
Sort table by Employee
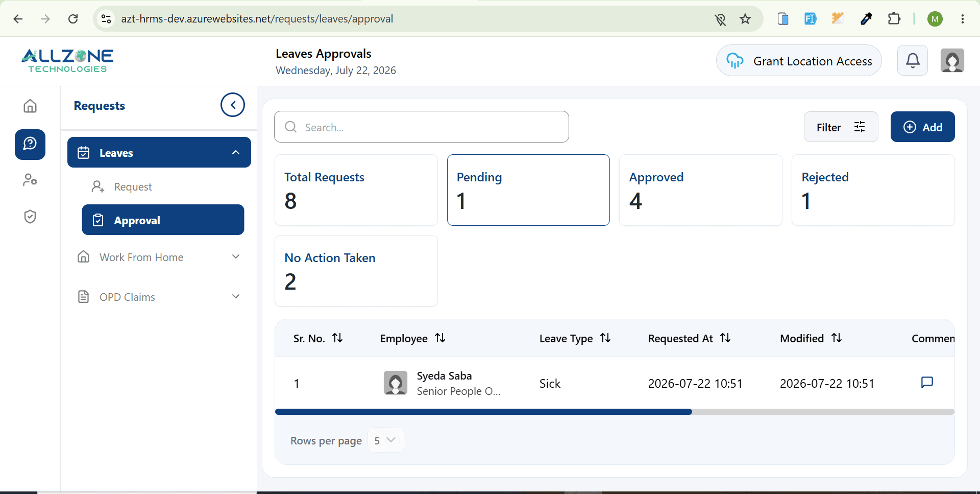pyautogui.click(x=440, y=338)
